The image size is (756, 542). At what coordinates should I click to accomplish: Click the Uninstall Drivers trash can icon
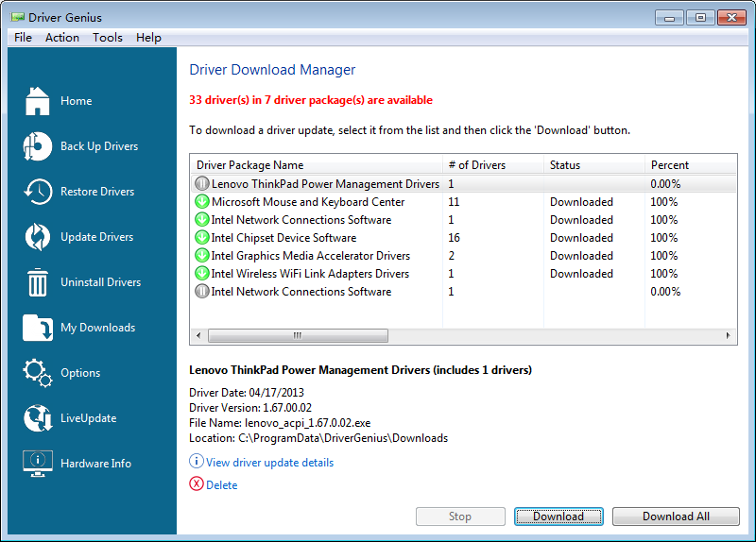coord(38,282)
